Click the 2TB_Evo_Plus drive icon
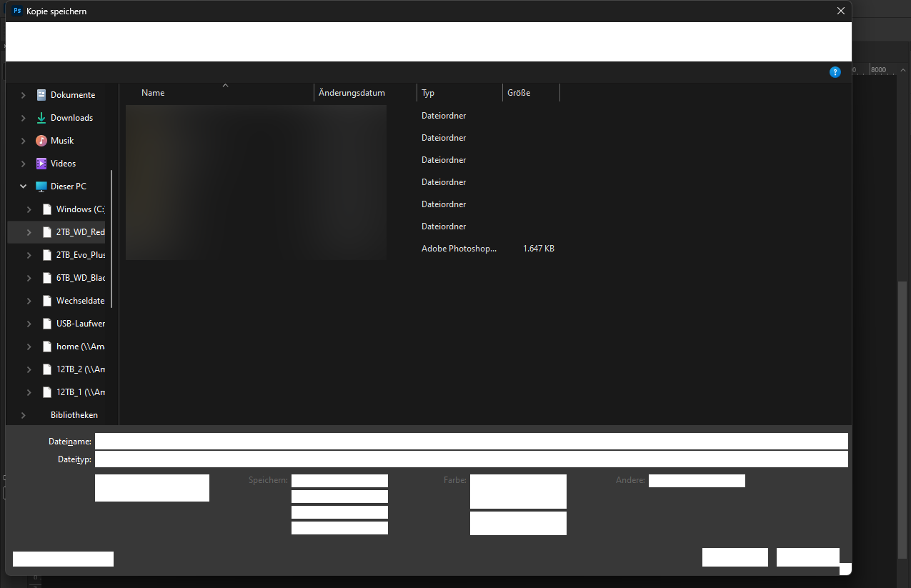 tap(47, 255)
